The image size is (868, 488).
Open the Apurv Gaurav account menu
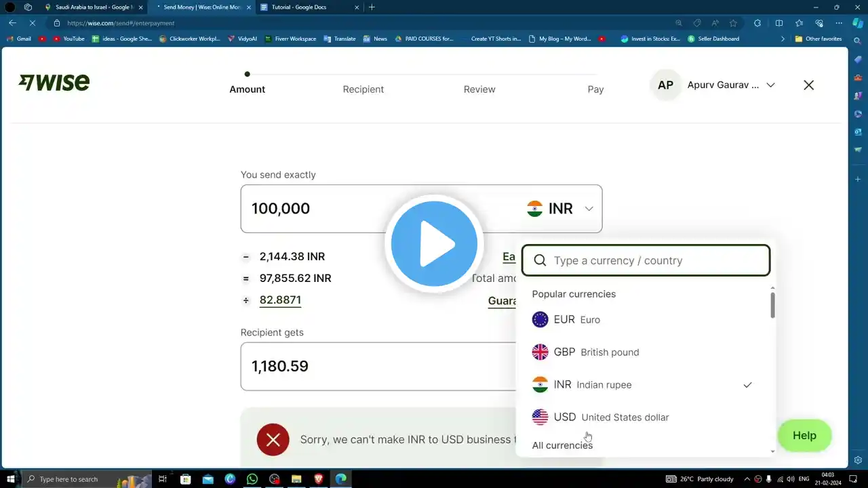pyautogui.click(x=731, y=85)
